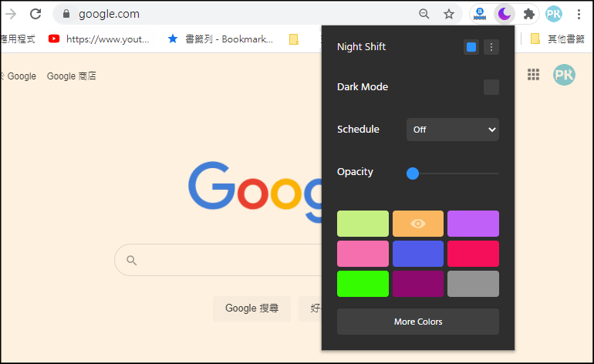The width and height of the screenshot is (594, 364).
Task: Open the unnamed yellow bookmark folder
Action: [x=294, y=39]
